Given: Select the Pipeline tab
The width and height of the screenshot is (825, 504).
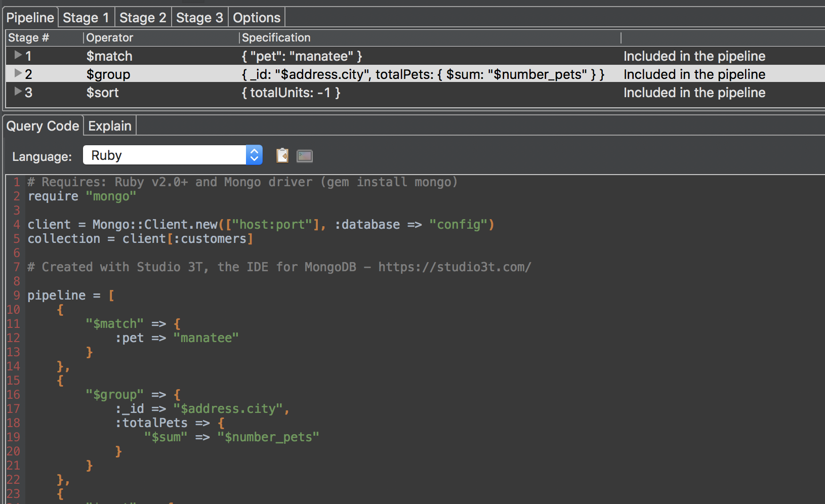Looking at the screenshot, I should [x=30, y=17].
